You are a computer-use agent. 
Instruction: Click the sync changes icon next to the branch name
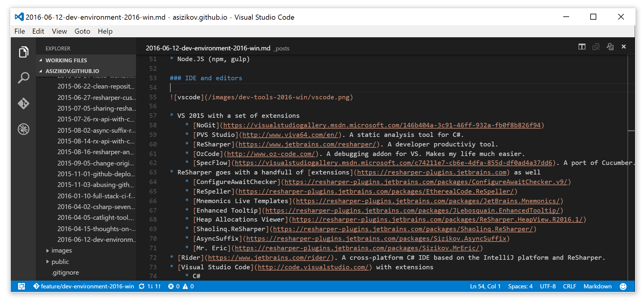pos(142,286)
